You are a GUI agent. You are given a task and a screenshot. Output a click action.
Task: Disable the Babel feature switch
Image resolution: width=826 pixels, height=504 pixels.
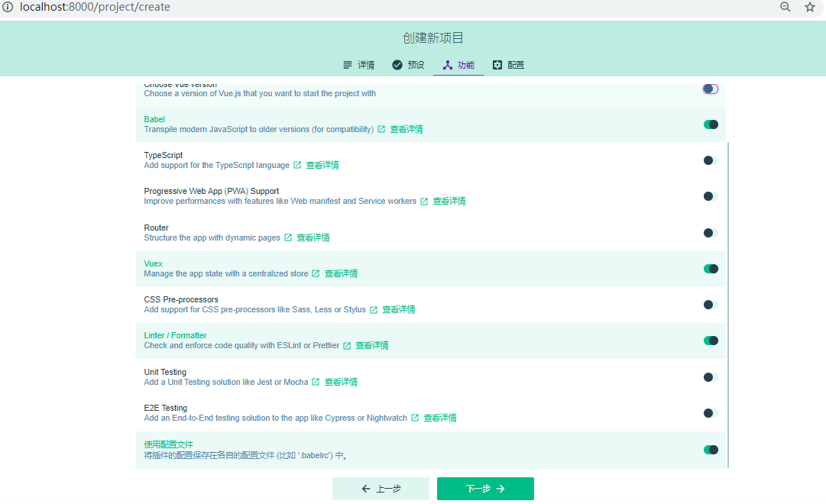[711, 124]
